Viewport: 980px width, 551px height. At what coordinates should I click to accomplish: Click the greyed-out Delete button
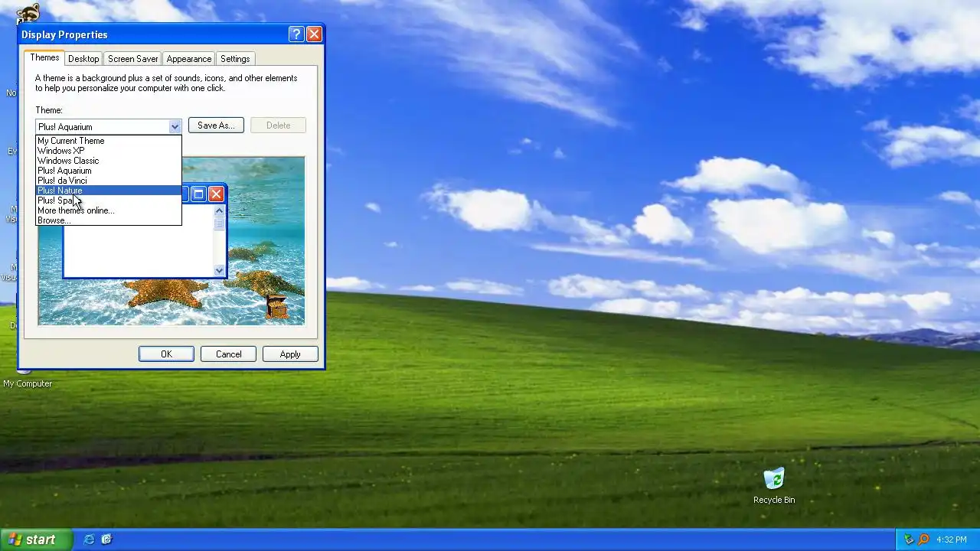click(x=278, y=126)
